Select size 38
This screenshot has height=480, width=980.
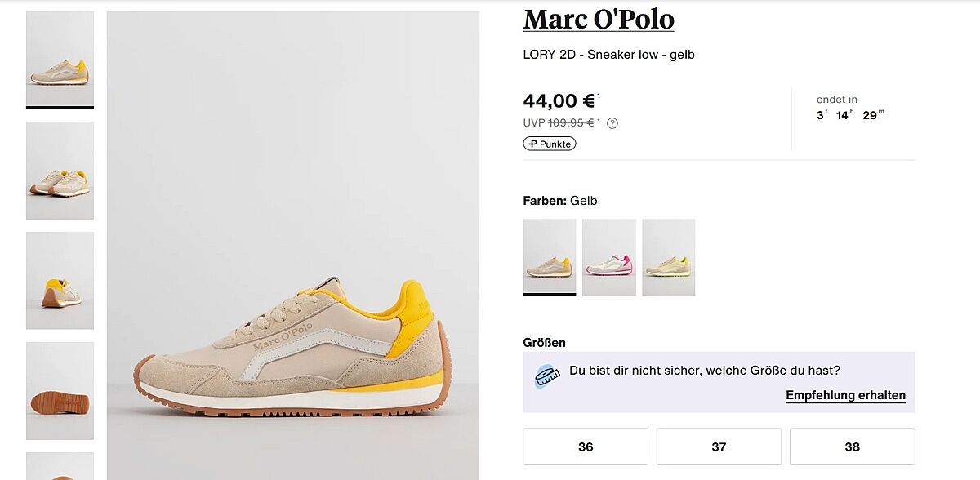[852, 447]
